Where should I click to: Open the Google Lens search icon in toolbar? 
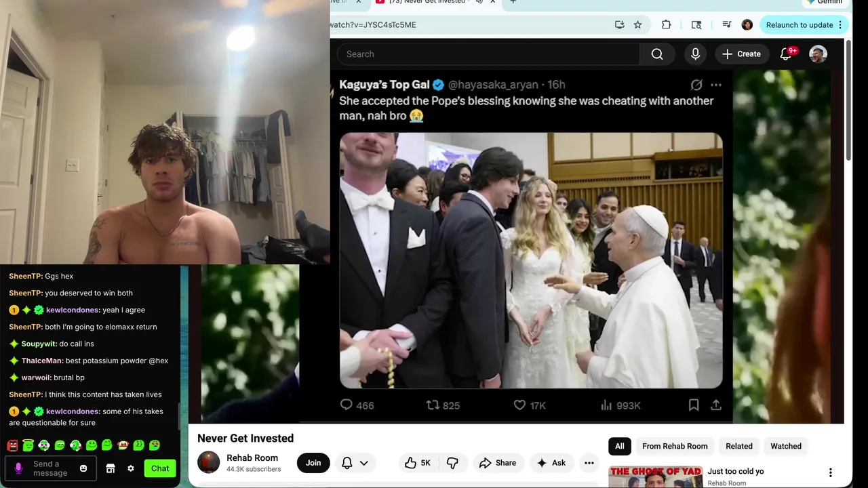point(696,24)
